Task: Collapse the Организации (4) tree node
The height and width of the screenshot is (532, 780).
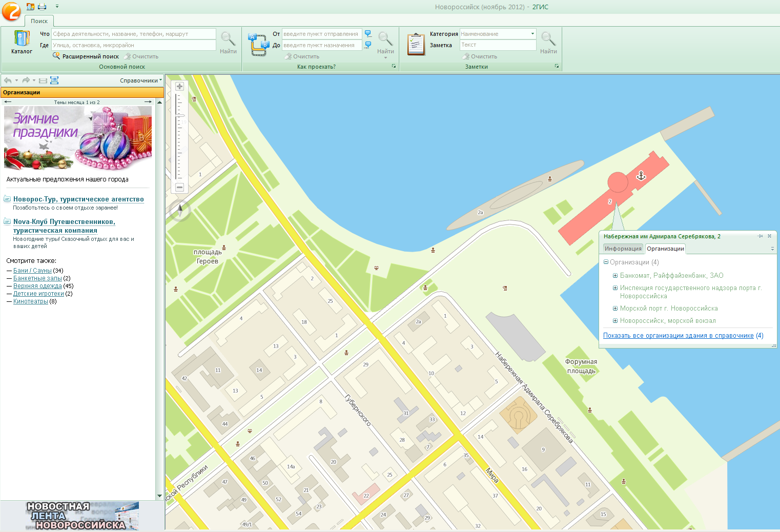Action: (606, 262)
